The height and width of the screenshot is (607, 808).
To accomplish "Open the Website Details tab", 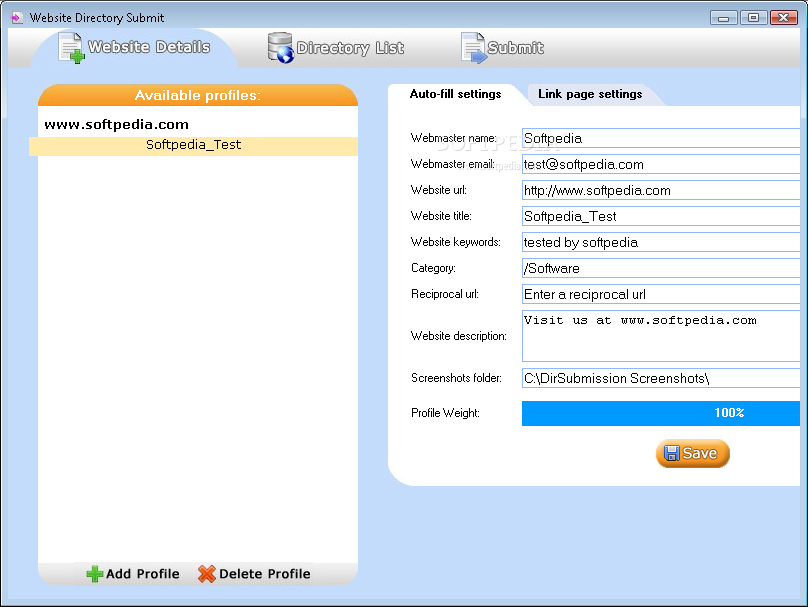I will (x=134, y=48).
